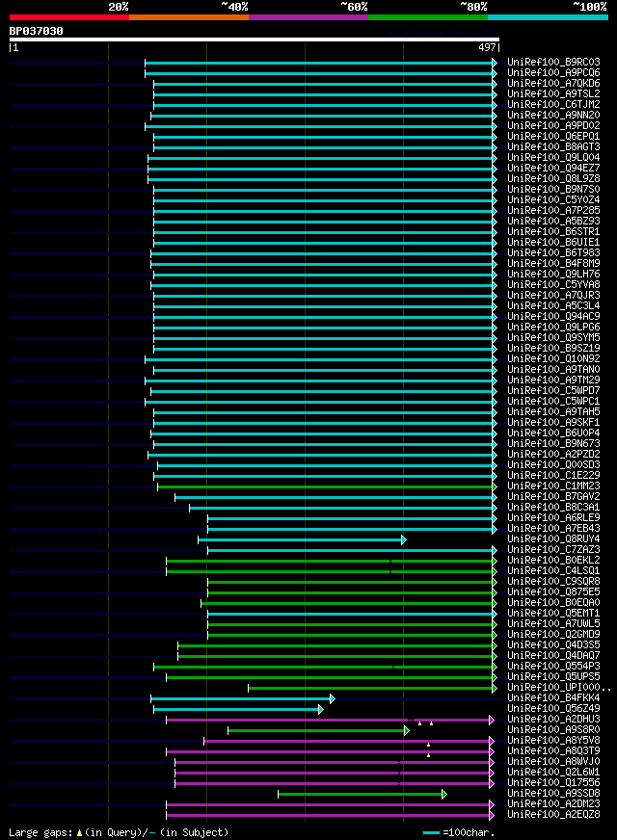Image resolution: width=617 pixels, height=840 pixels.
Task: Click the cyan 100char scale bar icon
Action: [431, 833]
